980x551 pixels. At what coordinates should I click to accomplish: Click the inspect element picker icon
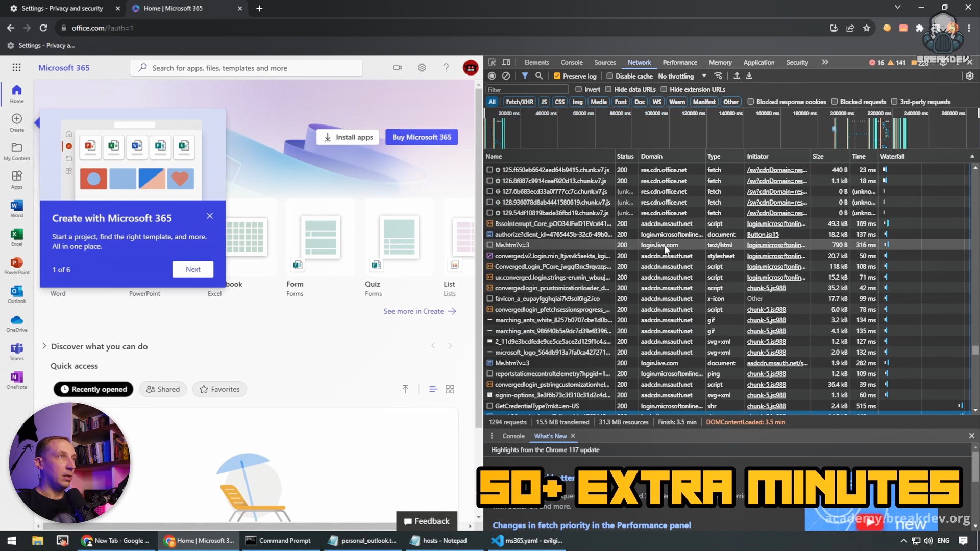492,62
